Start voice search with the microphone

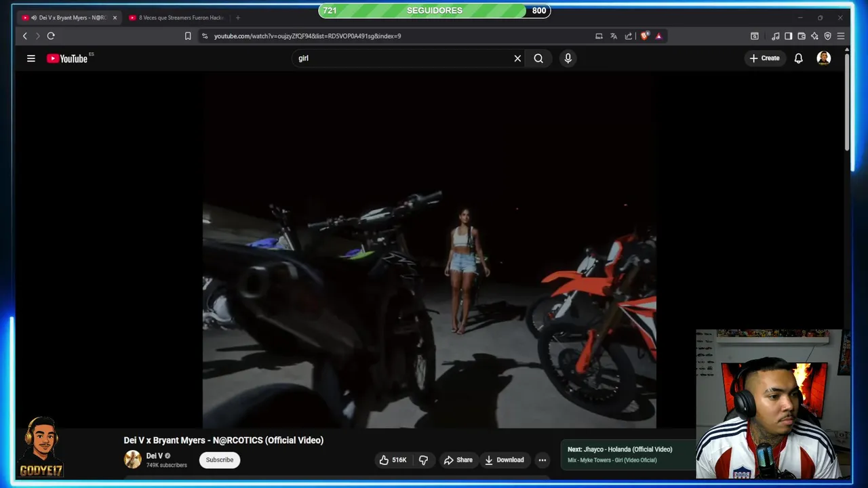pos(568,58)
